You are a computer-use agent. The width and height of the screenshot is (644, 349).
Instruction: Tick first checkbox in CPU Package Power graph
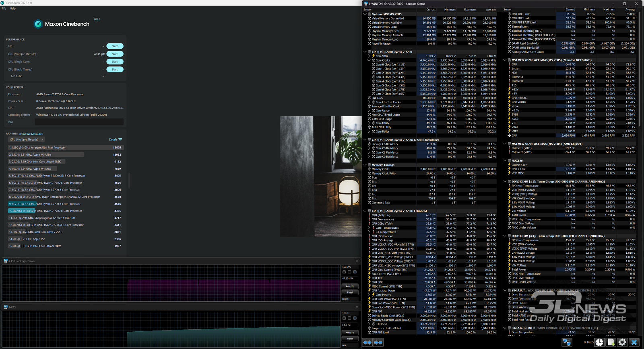pyautogui.click(x=344, y=272)
